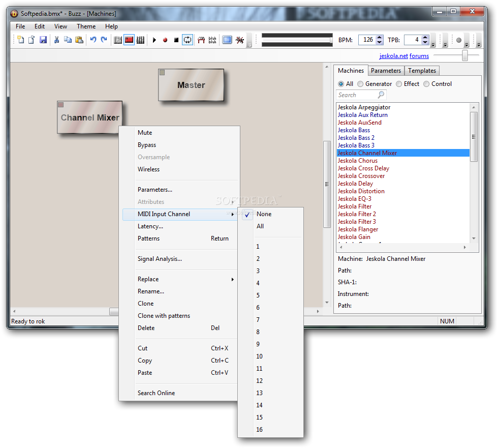This screenshot has height=448, width=498.
Task: Select the Channel Mixer machine box
Action: pyautogui.click(x=90, y=117)
